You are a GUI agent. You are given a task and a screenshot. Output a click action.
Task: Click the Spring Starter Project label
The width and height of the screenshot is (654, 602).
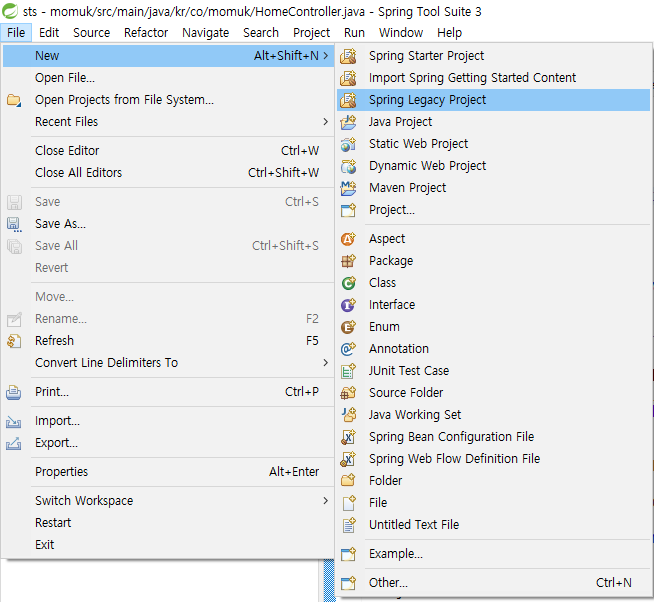tap(426, 56)
